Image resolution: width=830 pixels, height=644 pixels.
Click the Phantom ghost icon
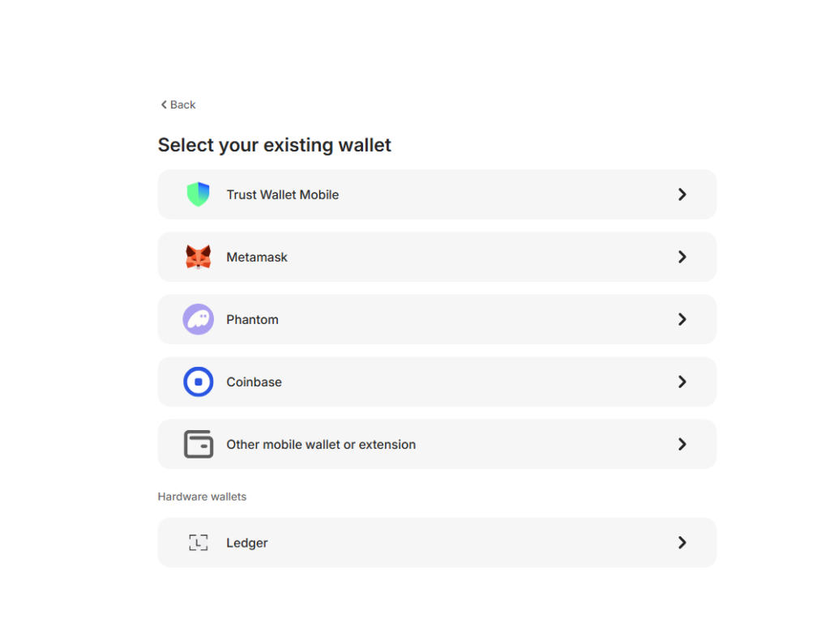coord(199,319)
